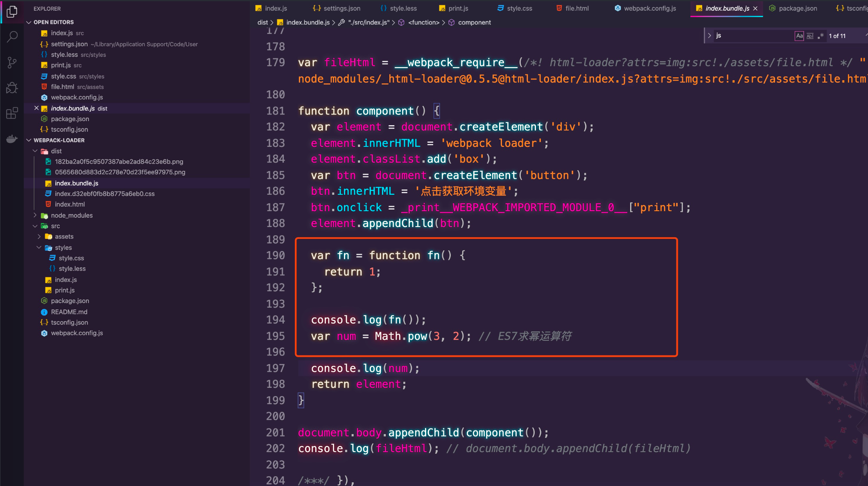
Task: Open the Source Control view icon
Action: [x=12, y=63]
